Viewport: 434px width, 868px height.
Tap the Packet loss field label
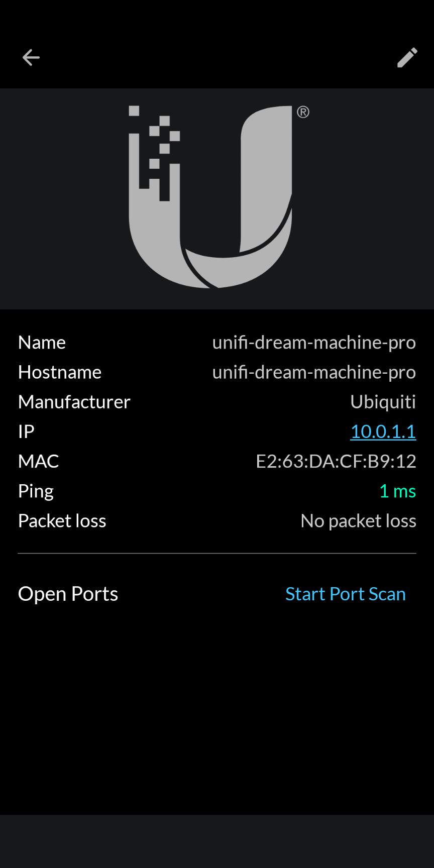click(62, 521)
